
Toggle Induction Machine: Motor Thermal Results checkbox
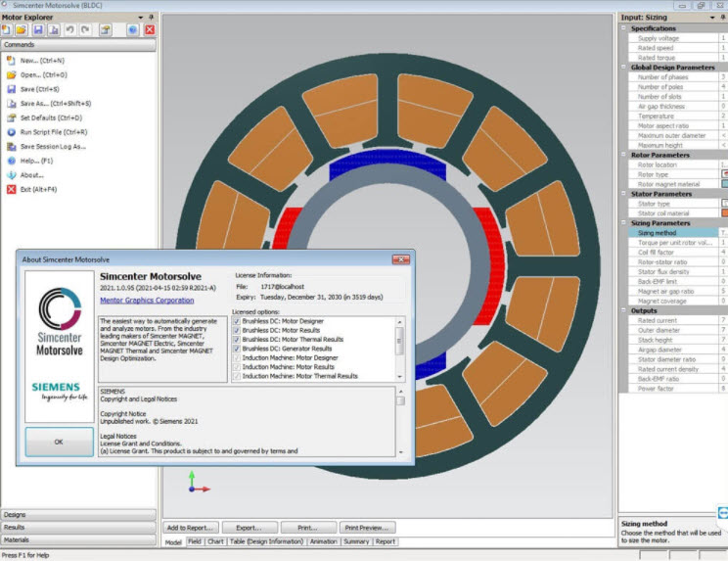coord(237,376)
